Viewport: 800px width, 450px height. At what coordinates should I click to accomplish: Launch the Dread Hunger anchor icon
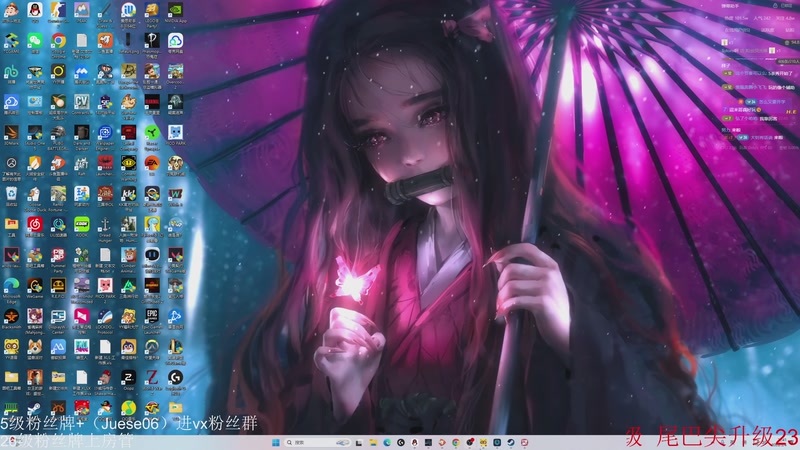click(105, 224)
